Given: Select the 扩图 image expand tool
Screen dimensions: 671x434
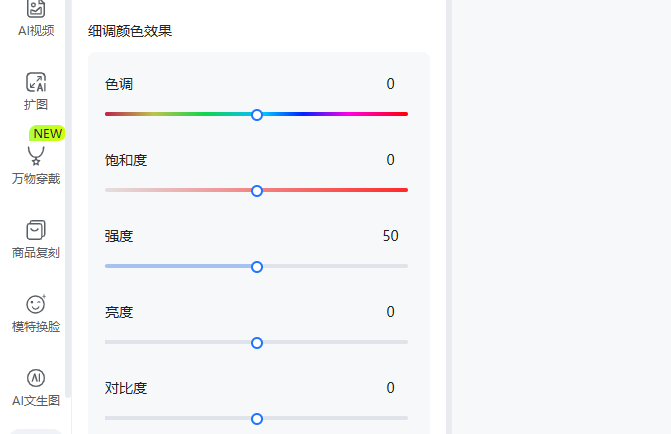Looking at the screenshot, I should (36, 91).
